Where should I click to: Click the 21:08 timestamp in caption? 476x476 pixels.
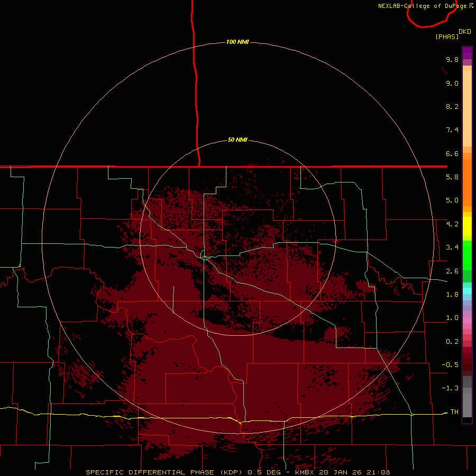[378, 472]
